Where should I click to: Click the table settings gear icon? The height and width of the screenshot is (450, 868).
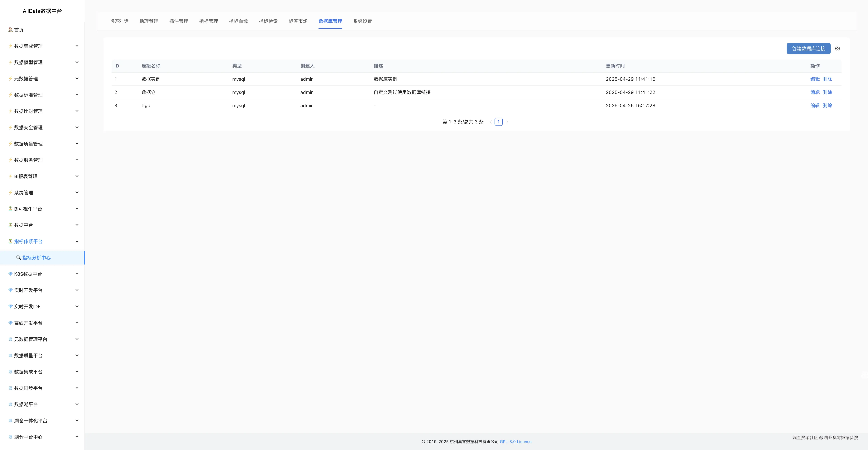click(837, 48)
